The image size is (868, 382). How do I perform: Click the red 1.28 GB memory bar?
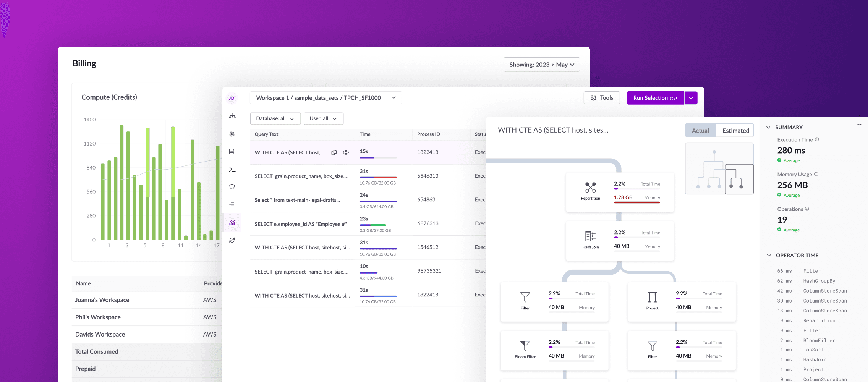[x=637, y=202]
